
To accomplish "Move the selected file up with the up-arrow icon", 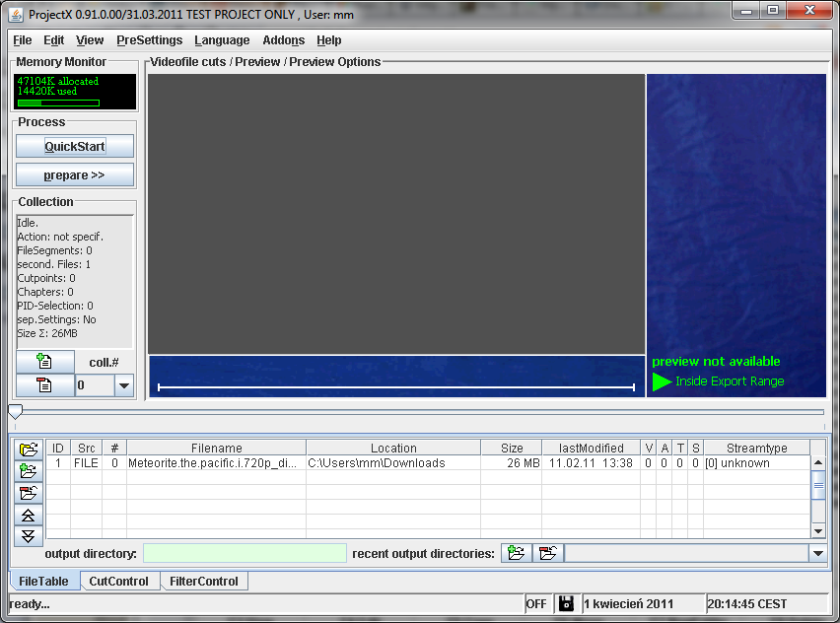I will point(29,515).
